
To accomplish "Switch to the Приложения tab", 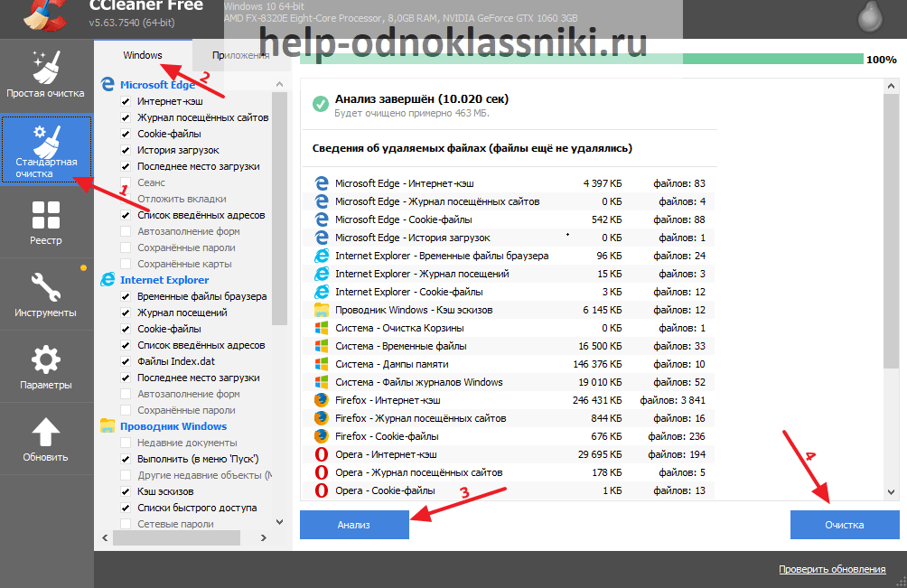I will click(x=240, y=55).
